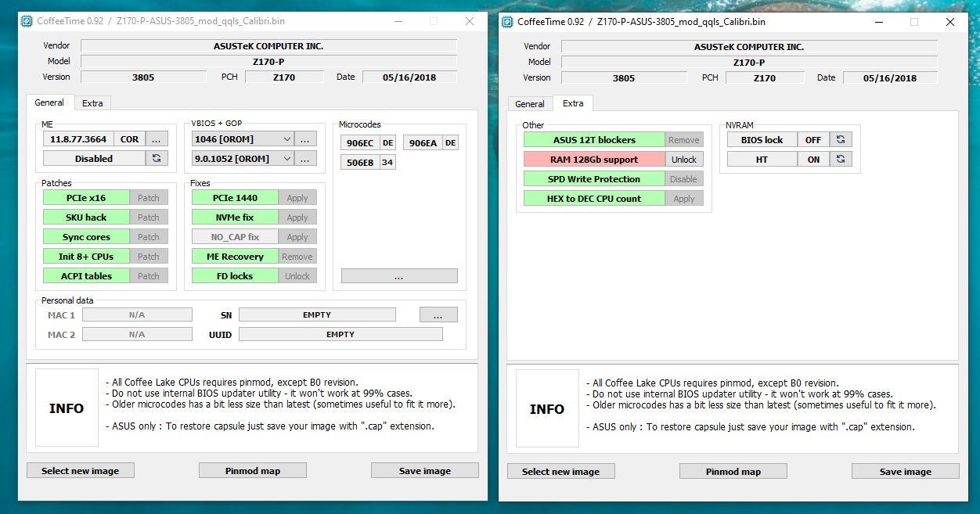The height and width of the screenshot is (514, 980).
Task: Click the BIOS lock refresh icon
Action: point(841,139)
